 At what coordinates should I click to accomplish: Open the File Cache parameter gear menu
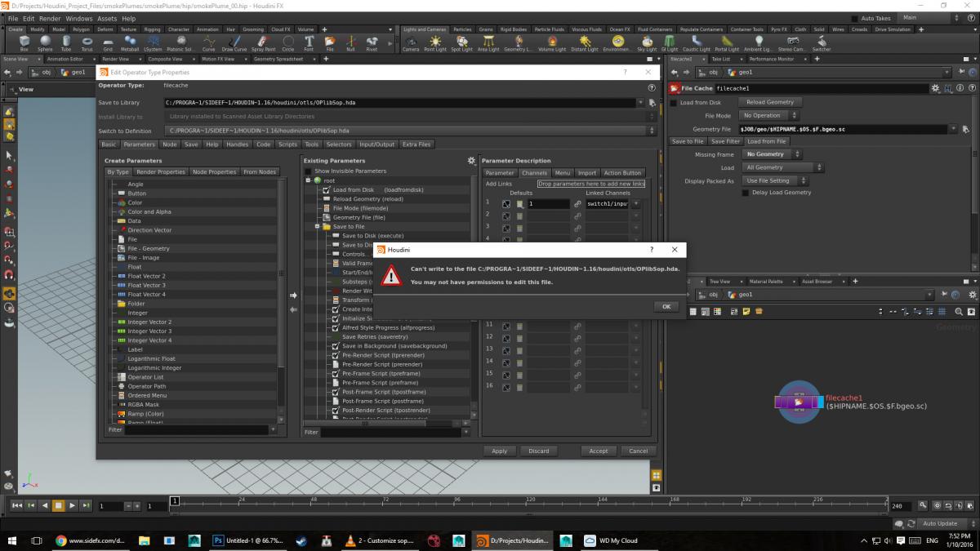(x=936, y=88)
